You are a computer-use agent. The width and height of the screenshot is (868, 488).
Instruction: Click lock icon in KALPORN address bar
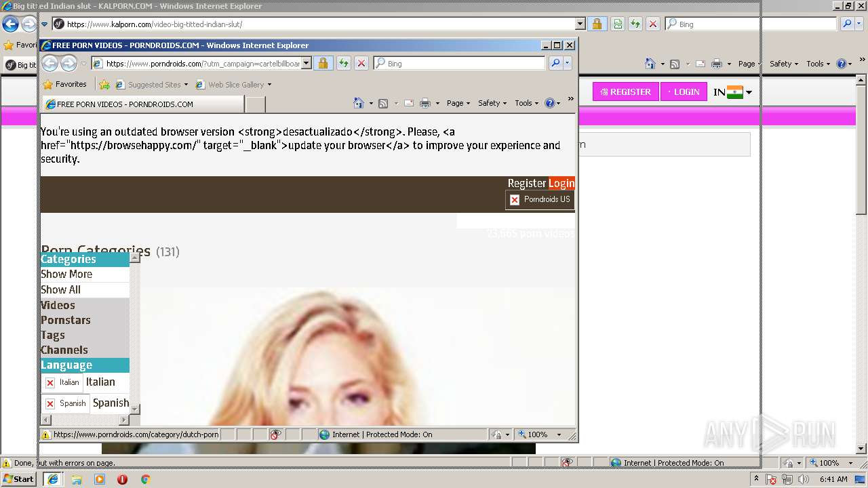click(x=597, y=24)
